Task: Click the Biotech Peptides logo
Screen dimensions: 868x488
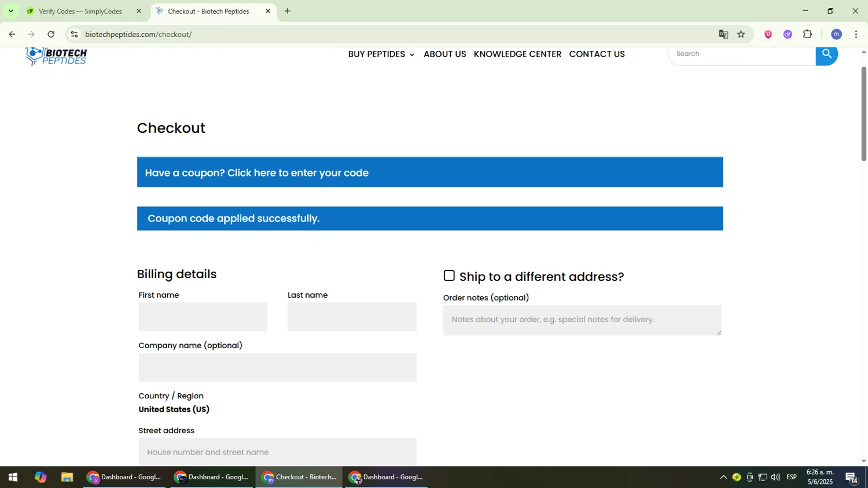Action: click(x=56, y=56)
